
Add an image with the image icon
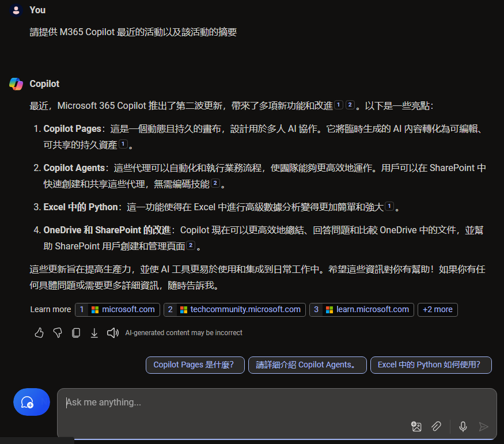click(416, 426)
